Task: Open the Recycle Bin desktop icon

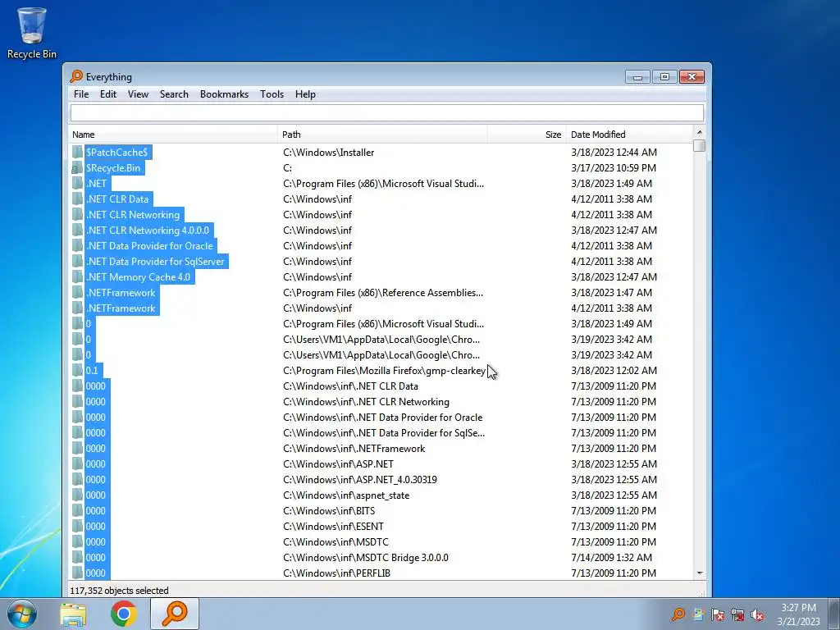Action: coord(32,33)
